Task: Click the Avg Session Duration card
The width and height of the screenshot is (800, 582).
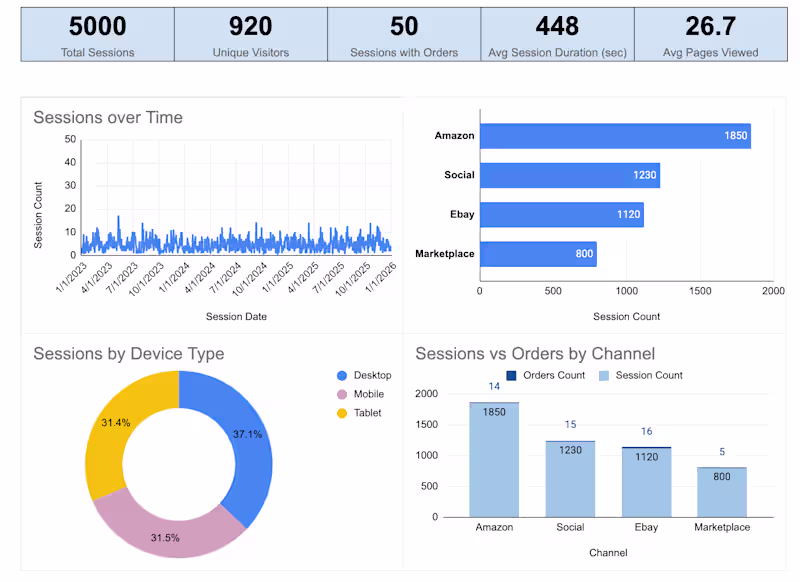Action: (x=557, y=32)
